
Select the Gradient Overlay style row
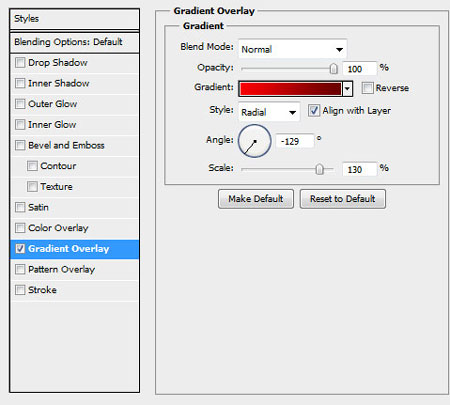(x=74, y=249)
